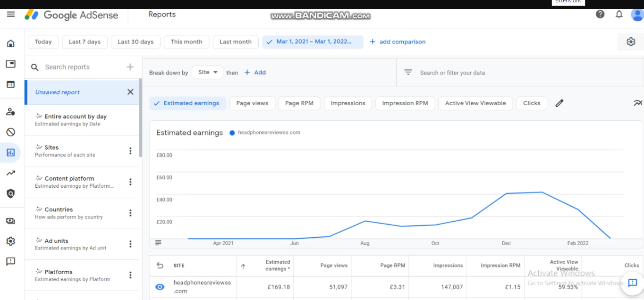Change the chart type using the line chart icon

coord(638,103)
